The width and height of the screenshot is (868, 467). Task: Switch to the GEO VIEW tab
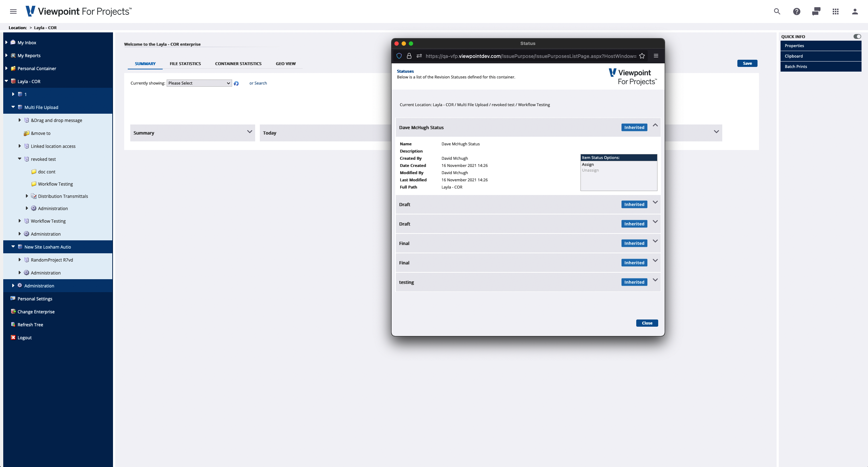tap(285, 63)
